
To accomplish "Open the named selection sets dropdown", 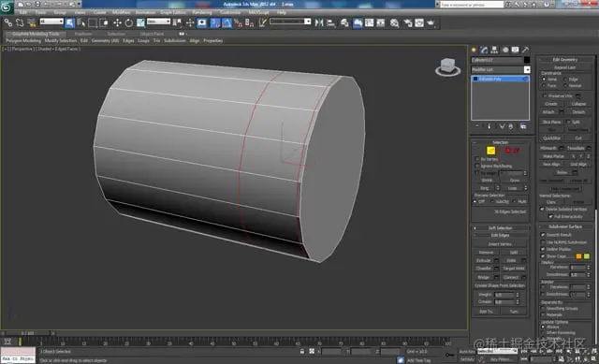I will pyautogui.click(x=290, y=22).
